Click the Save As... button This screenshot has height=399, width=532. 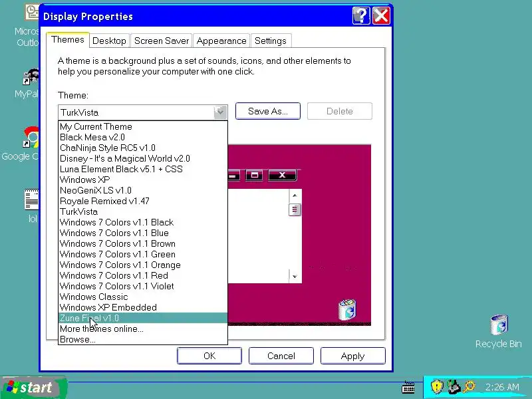[x=268, y=111]
